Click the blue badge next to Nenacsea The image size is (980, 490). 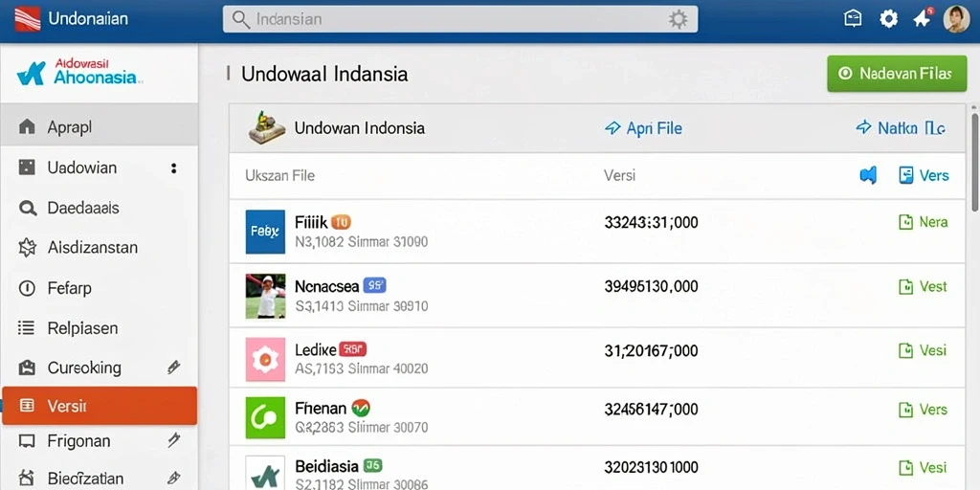374,286
